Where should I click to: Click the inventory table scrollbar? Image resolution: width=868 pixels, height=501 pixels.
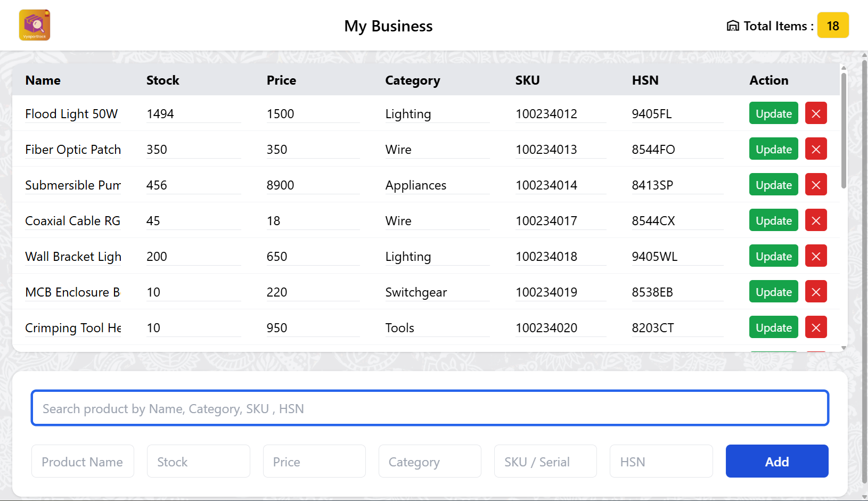[844, 130]
